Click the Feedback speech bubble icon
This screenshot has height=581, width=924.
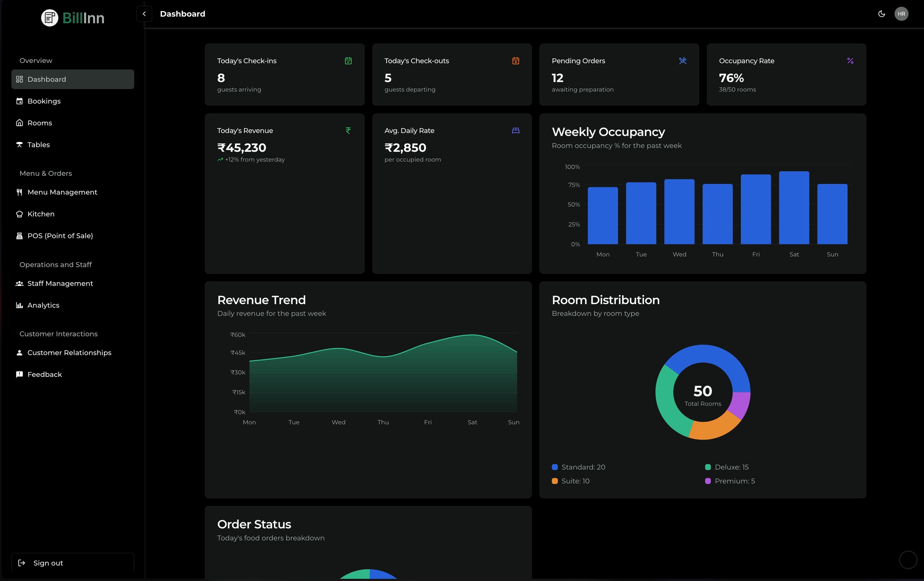[x=20, y=374]
